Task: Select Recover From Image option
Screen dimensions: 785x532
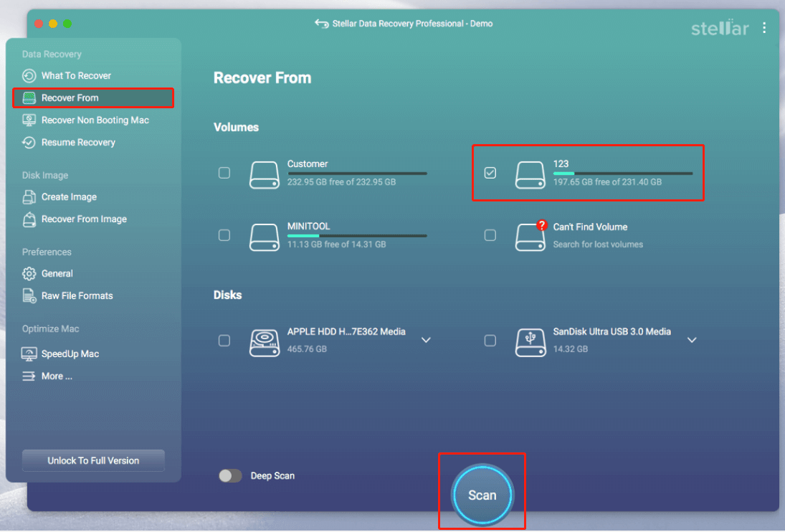Action: 29,219
